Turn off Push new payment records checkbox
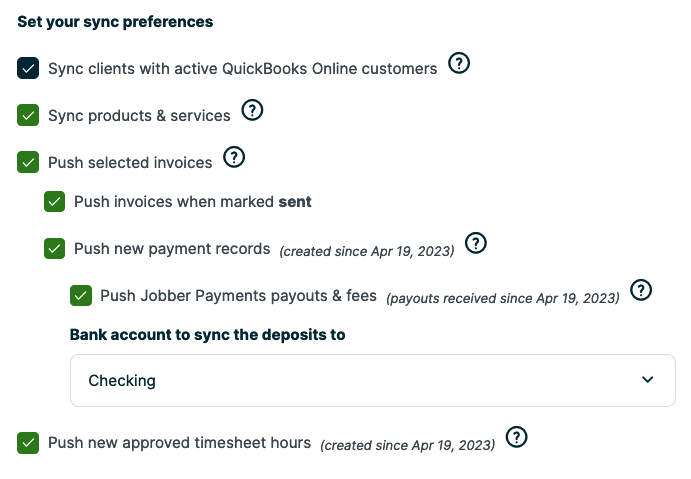 click(x=55, y=248)
